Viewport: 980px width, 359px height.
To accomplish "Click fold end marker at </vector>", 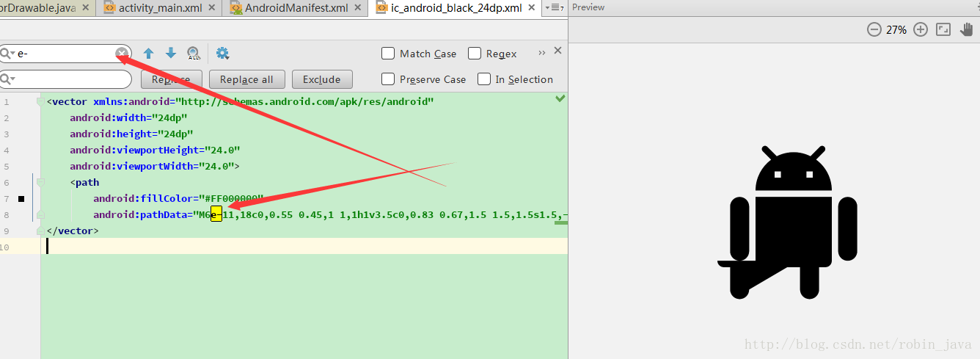I will [x=41, y=231].
